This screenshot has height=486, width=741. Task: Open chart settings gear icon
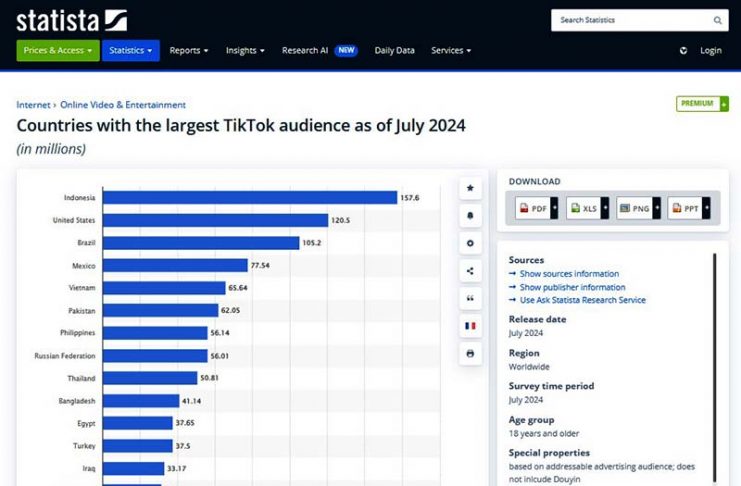click(x=470, y=243)
